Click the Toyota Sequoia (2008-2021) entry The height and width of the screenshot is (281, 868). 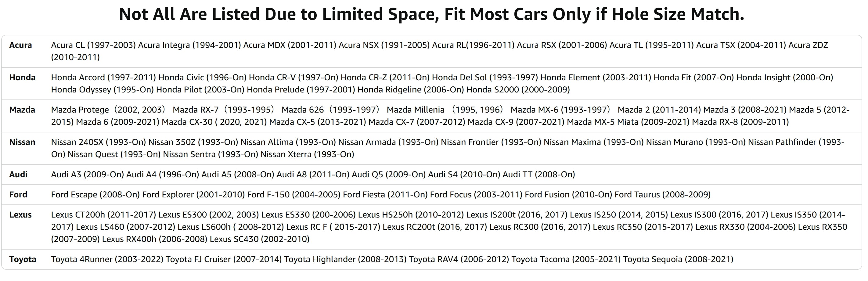pos(678,259)
